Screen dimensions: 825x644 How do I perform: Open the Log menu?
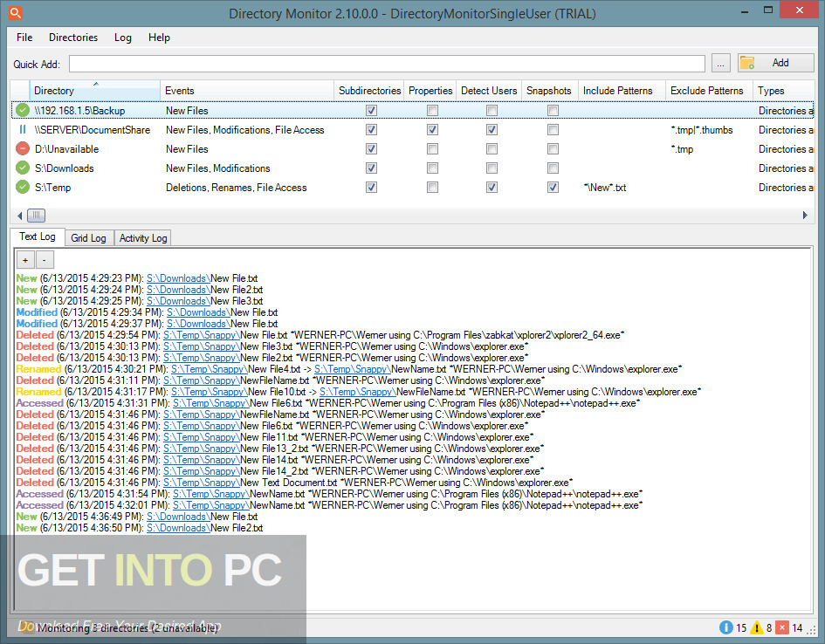[x=122, y=38]
